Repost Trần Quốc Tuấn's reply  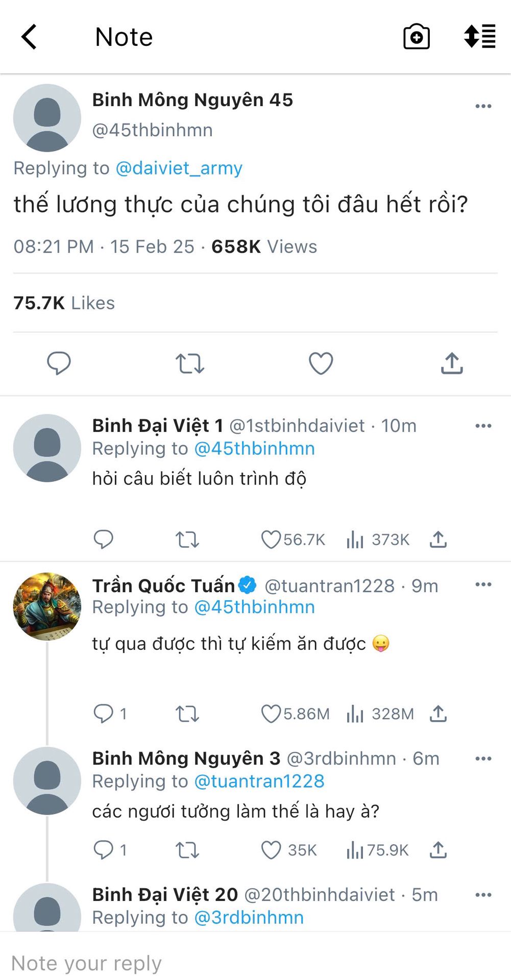[187, 714]
